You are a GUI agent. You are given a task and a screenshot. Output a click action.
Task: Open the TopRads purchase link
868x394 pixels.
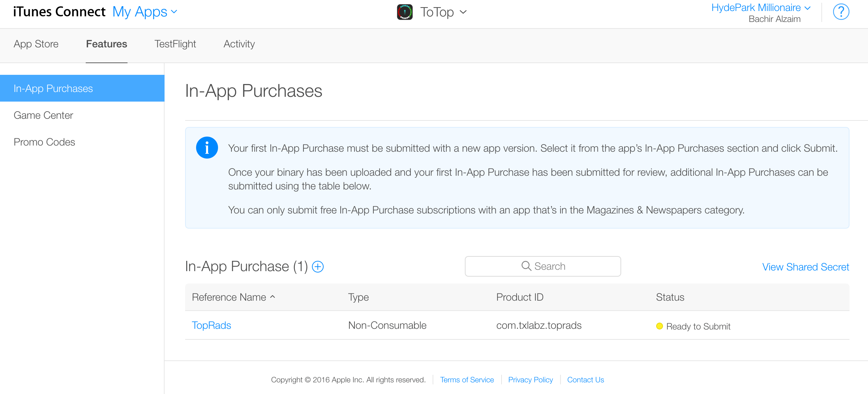click(x=212, y=325)
